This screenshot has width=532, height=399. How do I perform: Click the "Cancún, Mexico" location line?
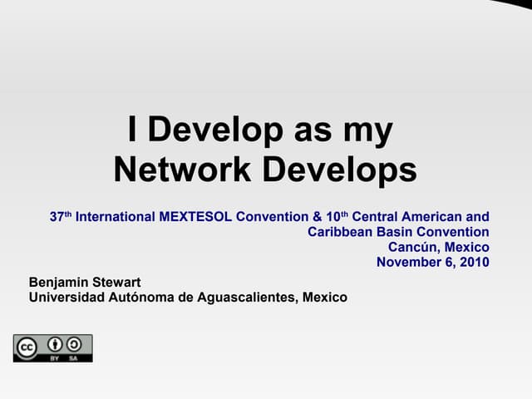tap(438, 247)
